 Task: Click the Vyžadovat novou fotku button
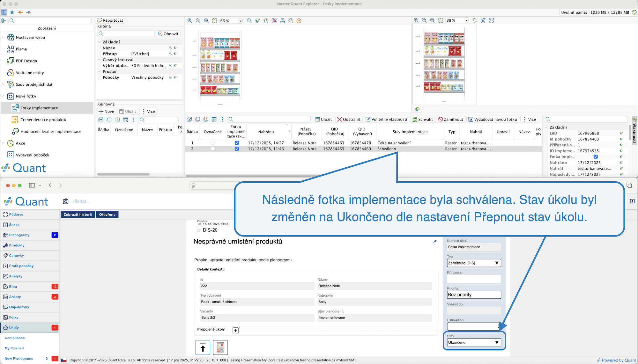click(493, 119)
